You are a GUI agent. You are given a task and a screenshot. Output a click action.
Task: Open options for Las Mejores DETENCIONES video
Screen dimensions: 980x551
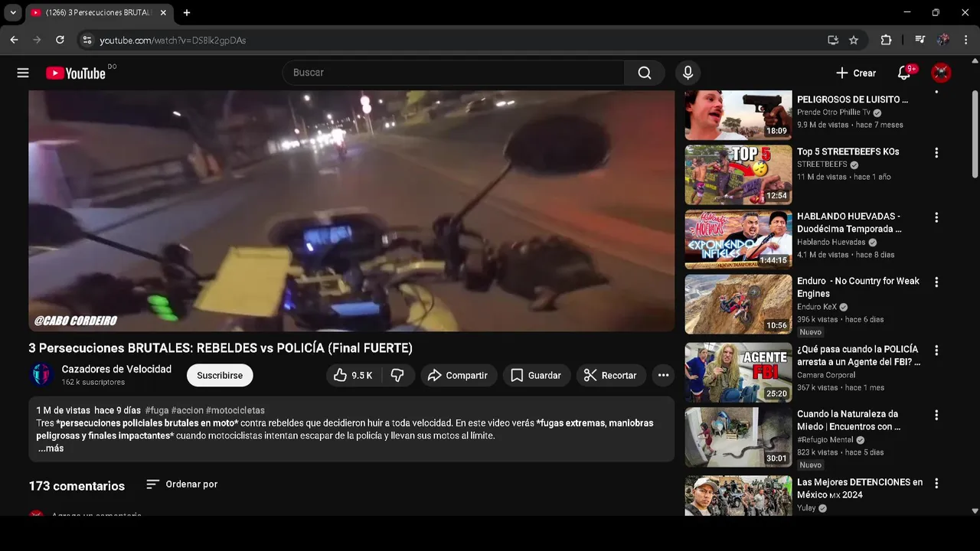936,483
